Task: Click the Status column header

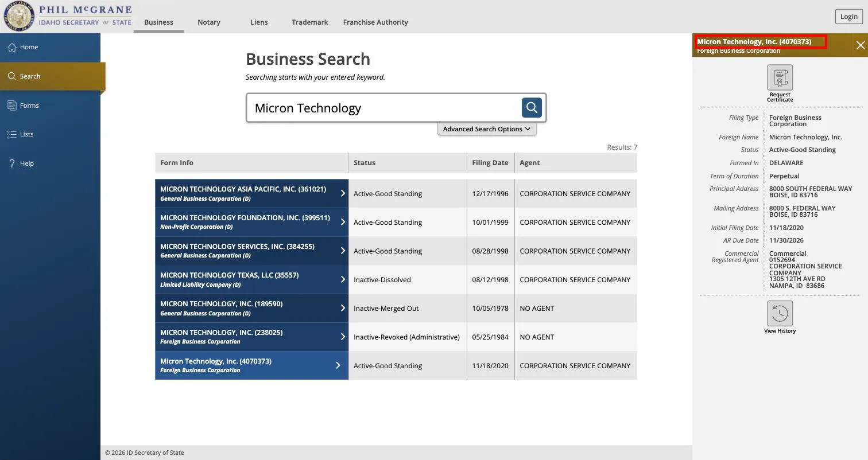Action: [x=408, y=163]
